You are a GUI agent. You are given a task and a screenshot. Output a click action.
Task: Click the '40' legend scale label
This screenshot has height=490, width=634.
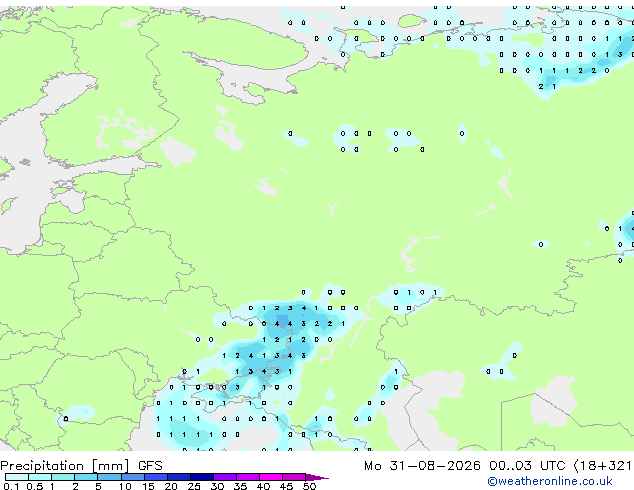click(x=264, y=486)
